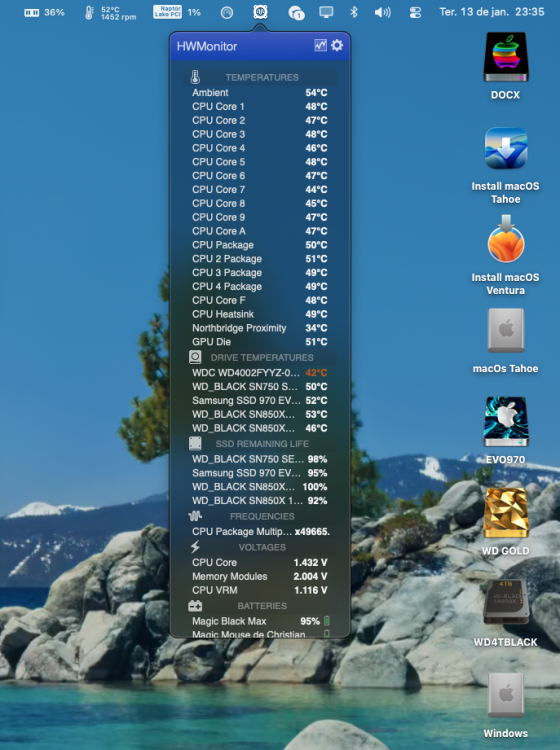This screenshot has width=560, height=750.
Task: Click the thermometer 52°C menu bar item
Action: [x=110, y=13]
